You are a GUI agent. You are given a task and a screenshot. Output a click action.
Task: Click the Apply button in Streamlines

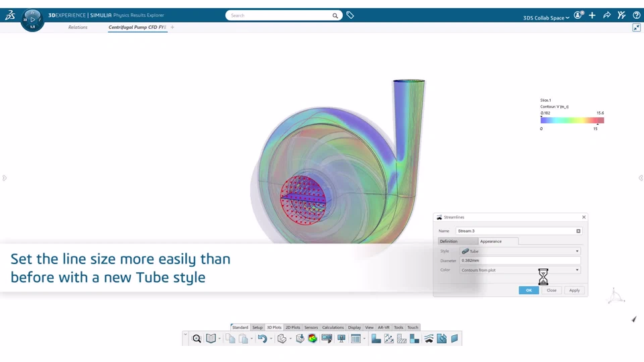click(x=574, y=290)
